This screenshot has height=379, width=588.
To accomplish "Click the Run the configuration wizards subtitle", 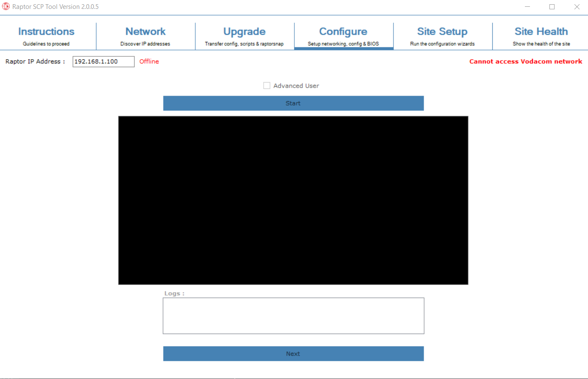I will click(442, 44).
